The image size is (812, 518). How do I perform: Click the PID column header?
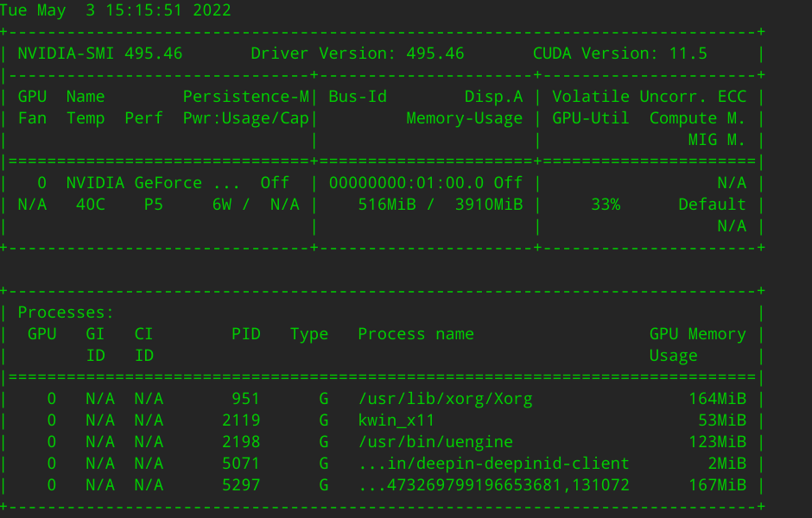[246, 334]
